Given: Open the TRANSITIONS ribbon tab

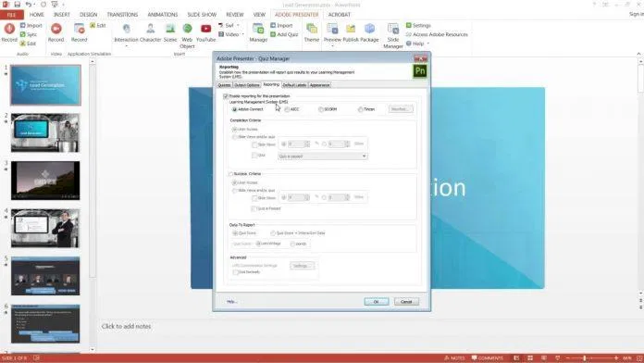Looking at the screenshot, I should (x=122, y=15).
